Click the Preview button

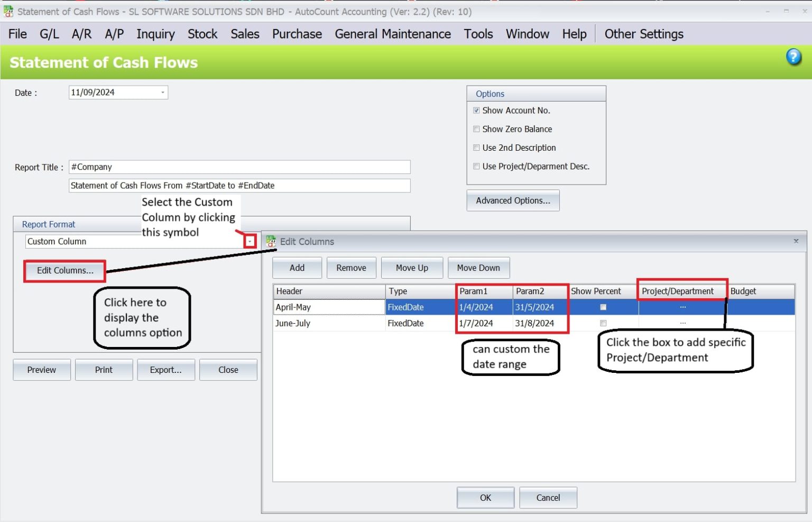[x=41, y=369]
